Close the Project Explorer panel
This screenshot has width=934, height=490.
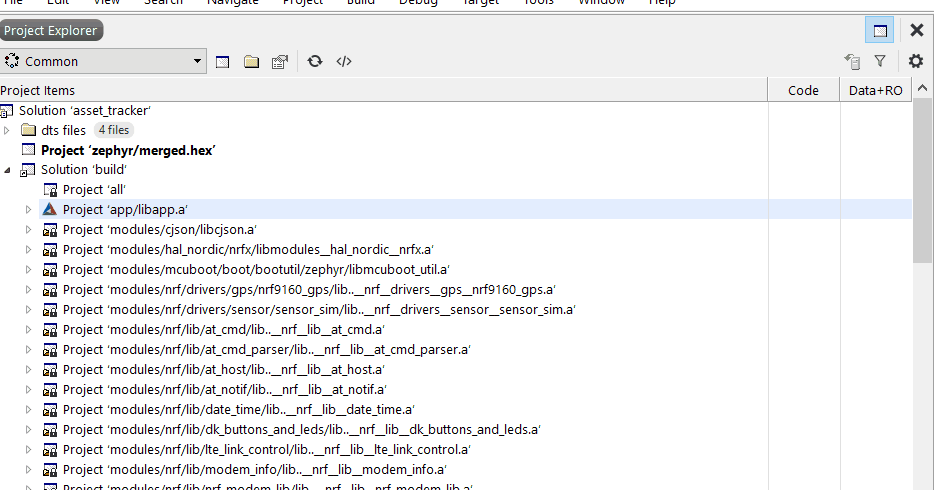pyautogui.click(x=917, y=31)
